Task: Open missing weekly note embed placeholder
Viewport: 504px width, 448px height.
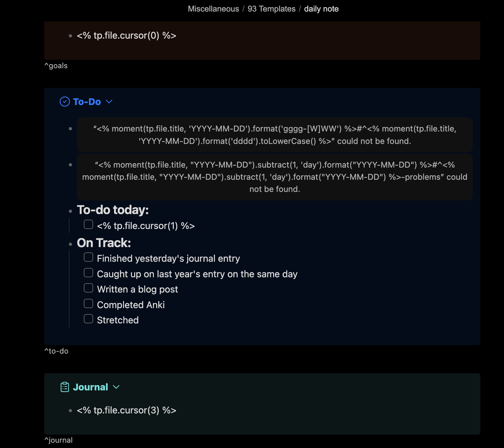Action: (274, 135)
